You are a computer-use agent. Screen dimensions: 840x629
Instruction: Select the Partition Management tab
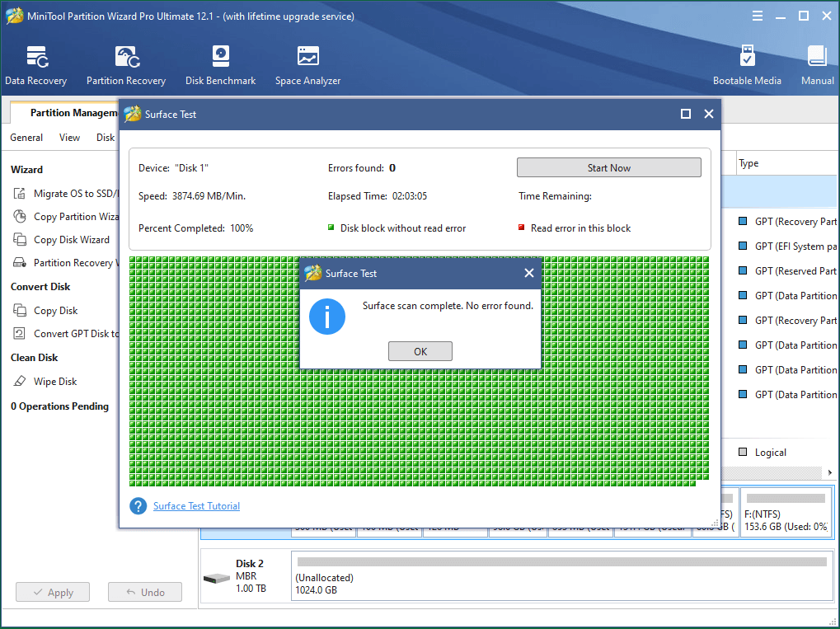(x=65, y=112)
